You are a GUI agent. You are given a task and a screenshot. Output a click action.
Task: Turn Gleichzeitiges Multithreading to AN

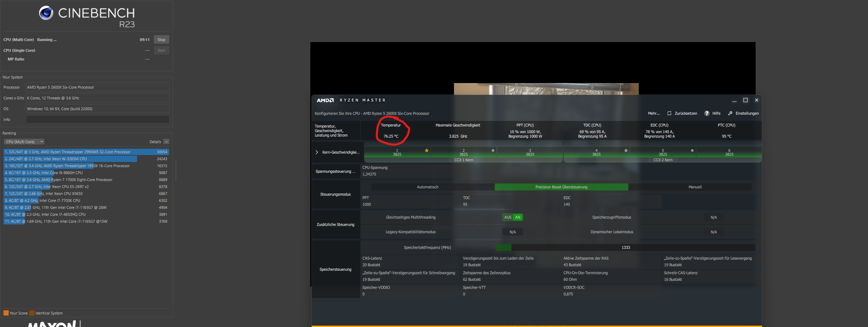pos(518,217)
